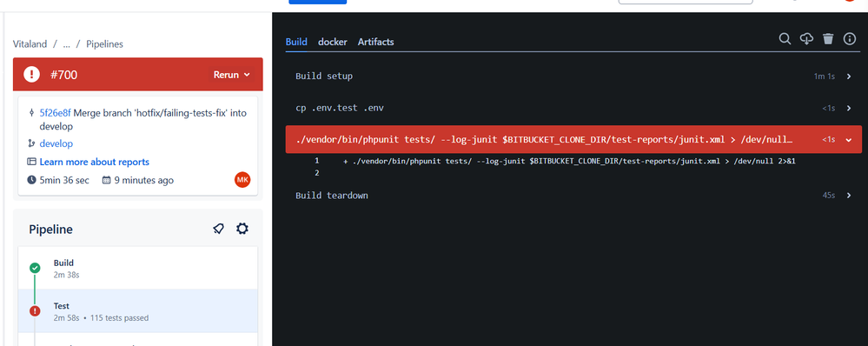The width and height of the screenshot is (868, 346).
Task: Click the commit icon beside 5f26e8f
Action: tap(31, 113)
